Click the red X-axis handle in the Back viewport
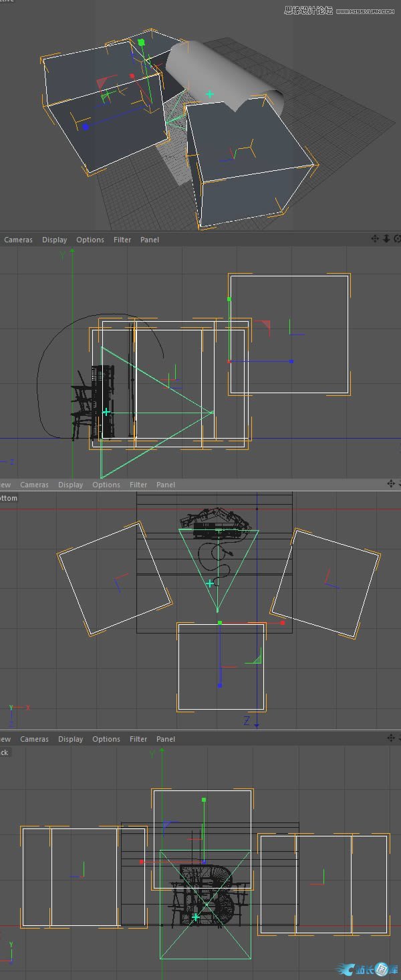This screenshot has width=401, height=980. point(142,862)
